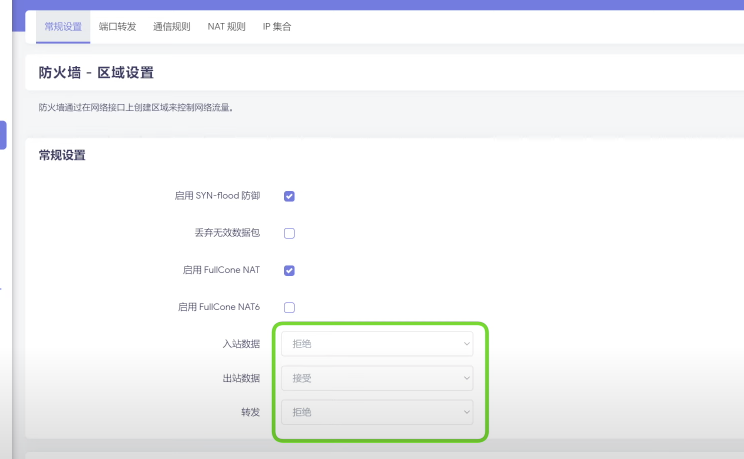Click the 启用 SYN-flood 防御 label text
744x459 pixels.
click(x=216, y=196)
